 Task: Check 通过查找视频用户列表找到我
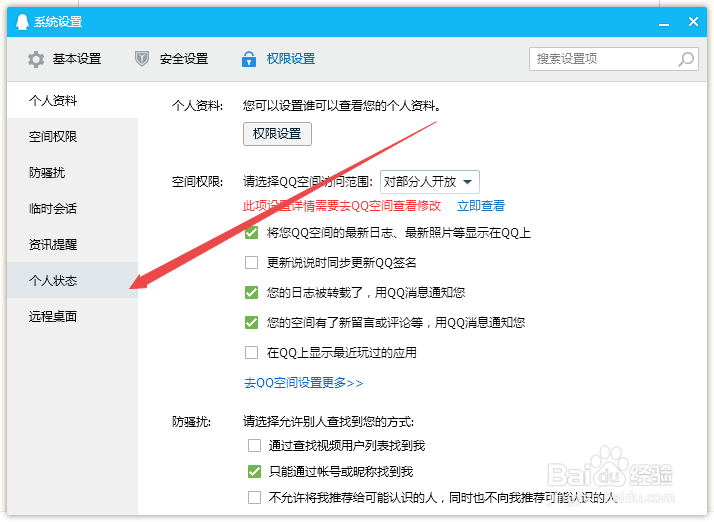[255, 445]
